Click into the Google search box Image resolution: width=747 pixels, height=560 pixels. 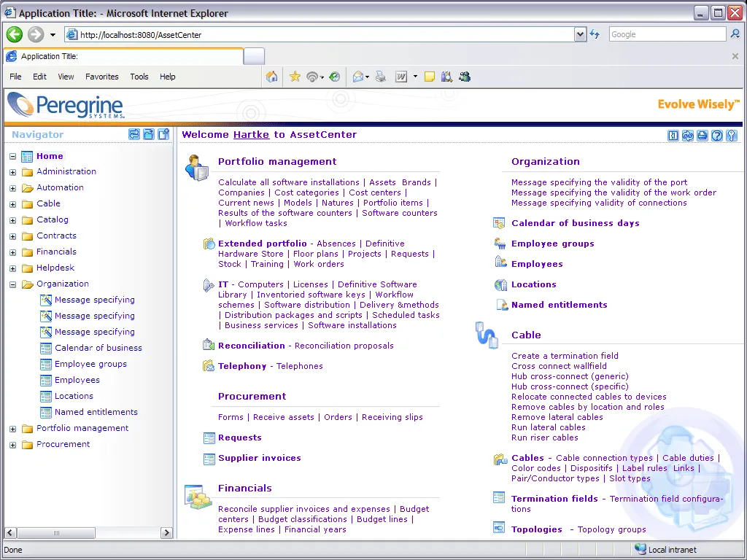(667, 34)
